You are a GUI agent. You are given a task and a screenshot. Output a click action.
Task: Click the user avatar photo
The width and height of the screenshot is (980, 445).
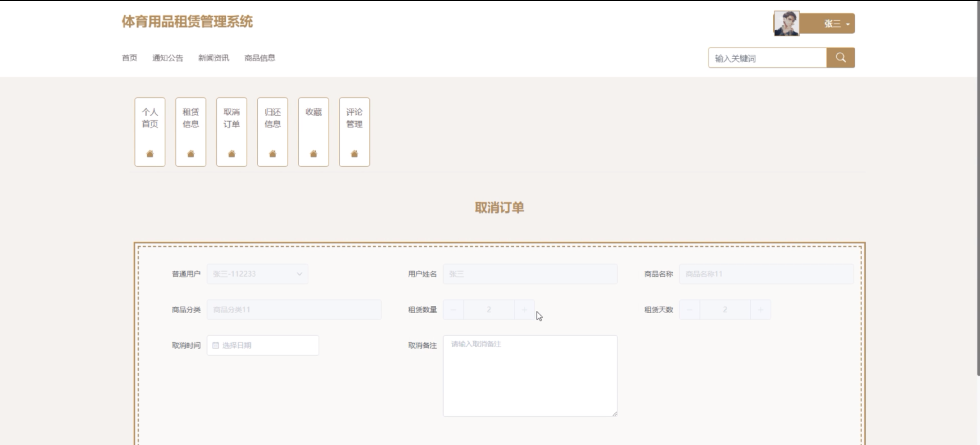pos(786,24)
